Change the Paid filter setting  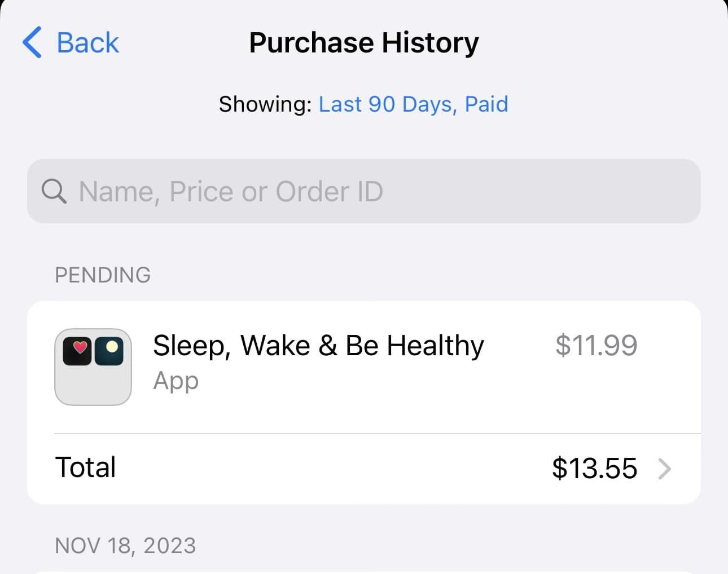tap(487, 104)
